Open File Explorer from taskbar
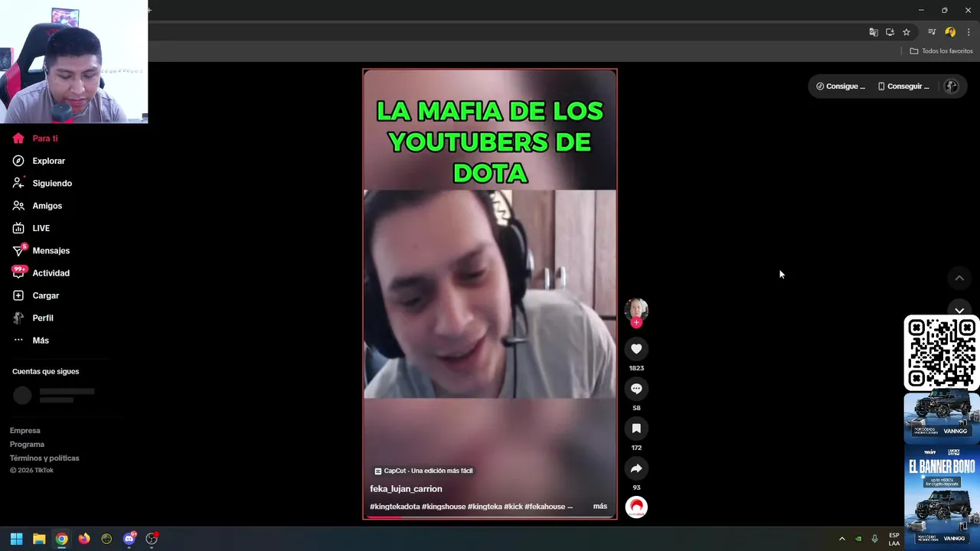This screenshot has width=980, height=551. 39,539
